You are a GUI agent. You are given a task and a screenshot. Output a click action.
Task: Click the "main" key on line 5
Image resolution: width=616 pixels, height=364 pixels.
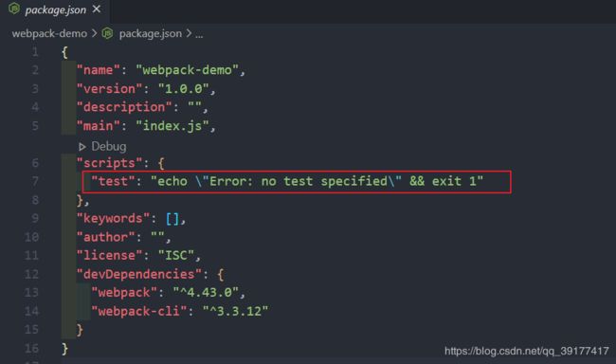click(99, 126)
